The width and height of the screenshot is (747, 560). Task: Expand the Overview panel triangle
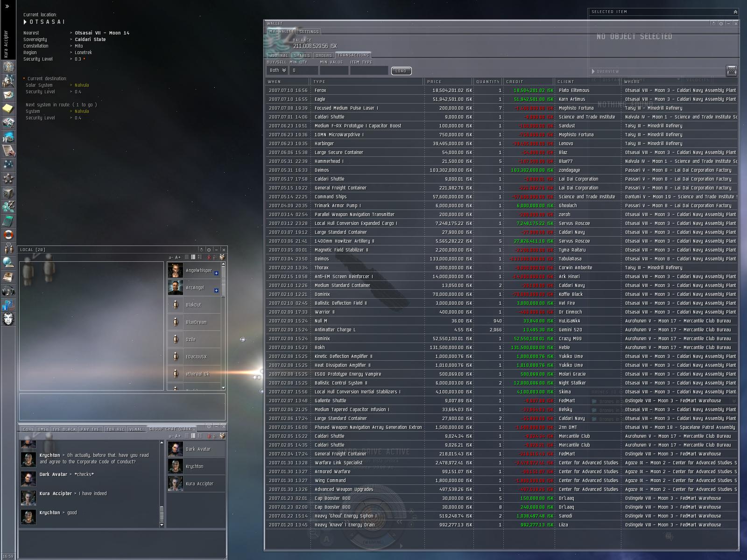coord(593,71)
